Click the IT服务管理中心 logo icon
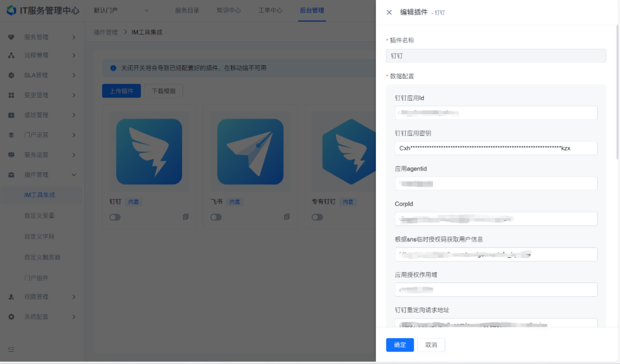This screenshot has height=364, width=620. coord(11,10)
